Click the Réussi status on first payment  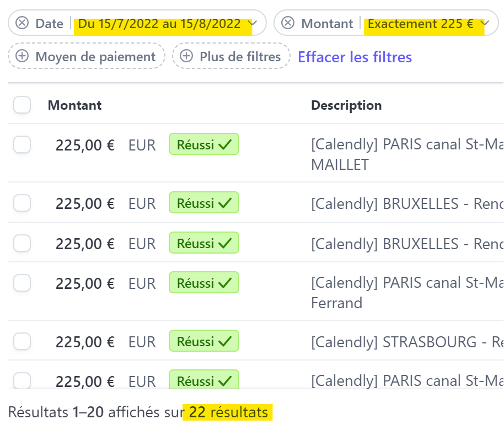click(203, 144)
